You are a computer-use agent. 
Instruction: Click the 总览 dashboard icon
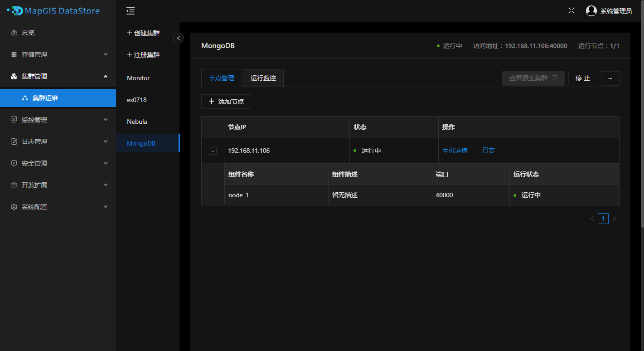point(14,33)
